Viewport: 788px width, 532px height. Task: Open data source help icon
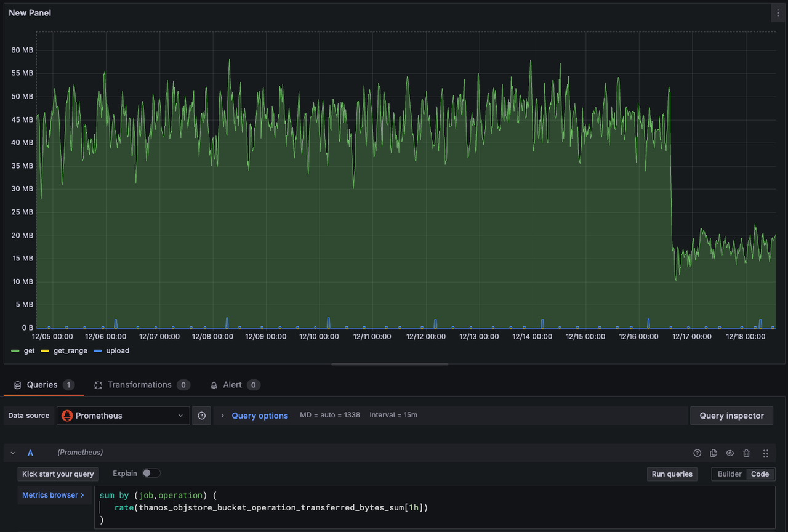(201, 416)
